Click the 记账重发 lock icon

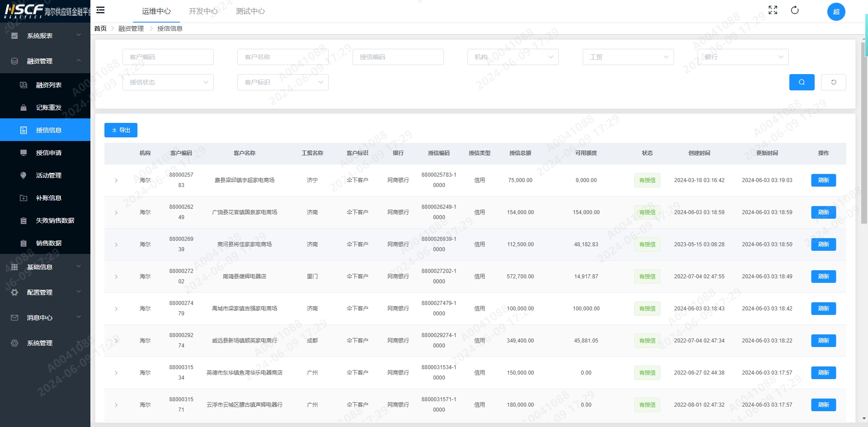[x=24, y=108]
